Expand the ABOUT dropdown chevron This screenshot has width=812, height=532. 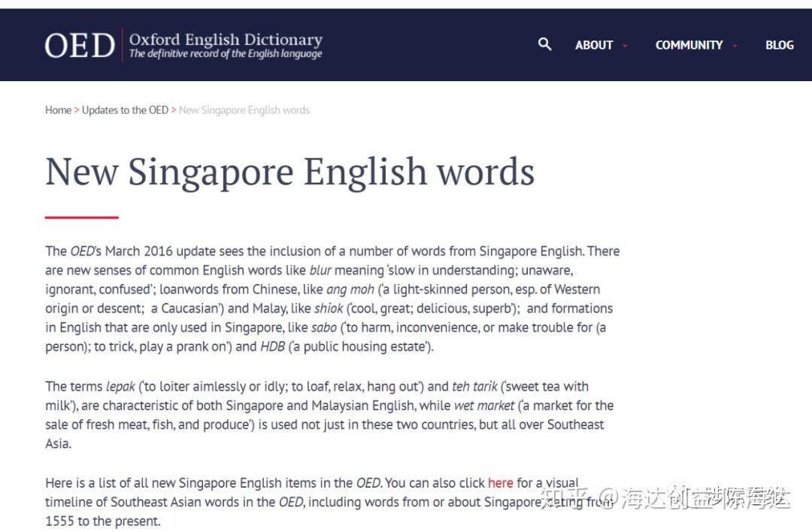[626, 45]
